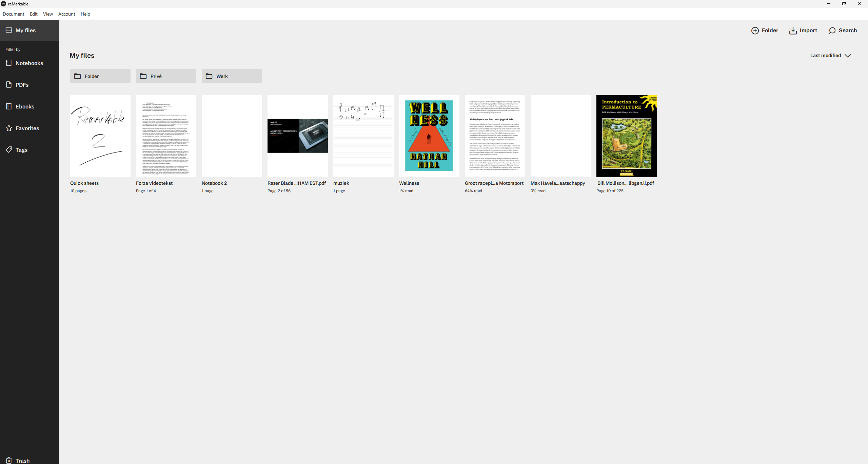
Task: Open Wellness ebook cover
Action: click(x=429, y=136)
